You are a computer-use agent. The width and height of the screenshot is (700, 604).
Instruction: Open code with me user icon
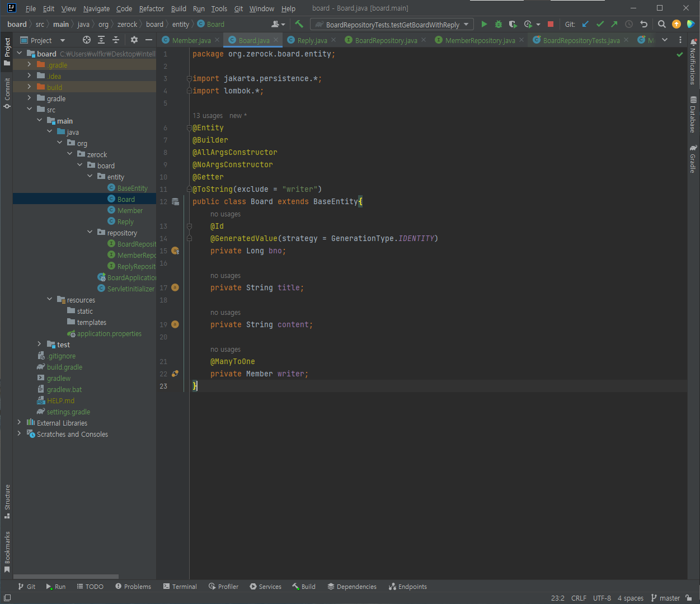[278, 24]
